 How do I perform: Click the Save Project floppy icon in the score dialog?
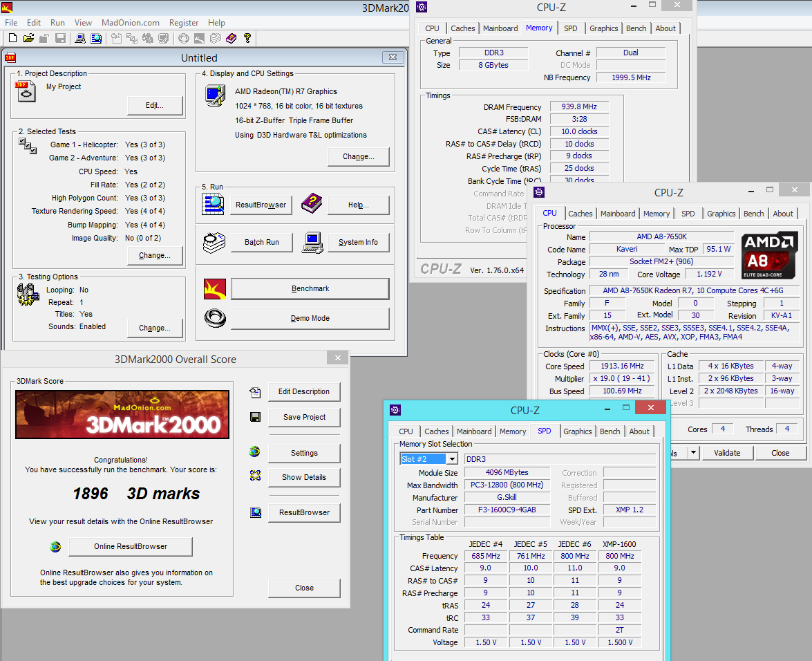pyautogui.click(x=255, y=416)
